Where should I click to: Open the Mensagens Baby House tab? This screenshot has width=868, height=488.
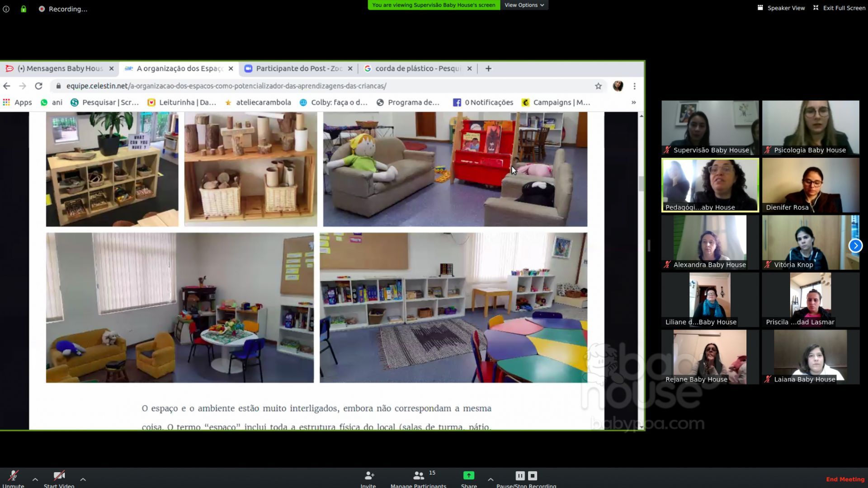(x=59, y=69)
